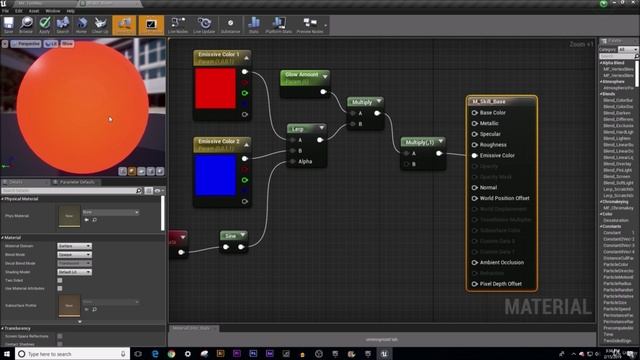Screen dimensions: 640x360
Task: Open the Blend Mode dropdown
Action: [74, 255]
